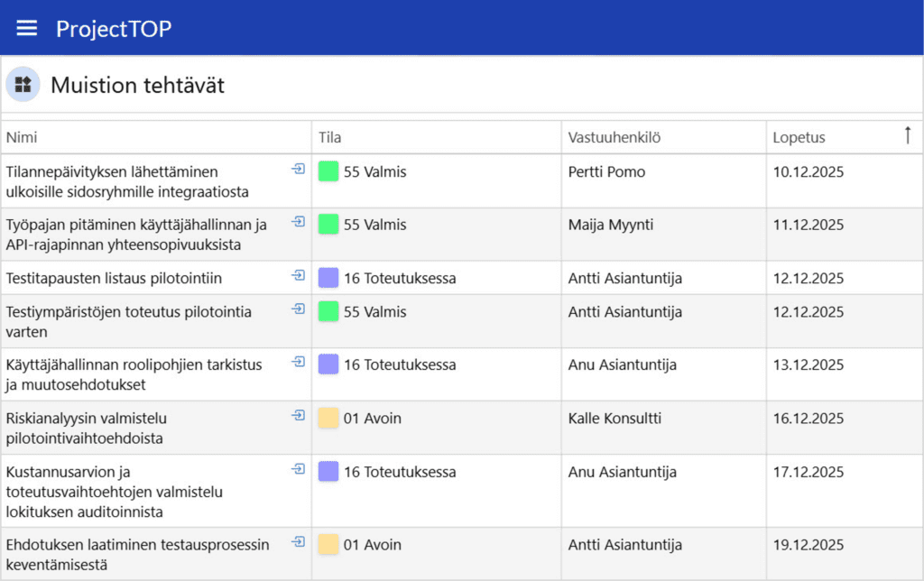
Task: Open the Tilannepäivityksen lähettäminen task link icon
Action: 298,169
